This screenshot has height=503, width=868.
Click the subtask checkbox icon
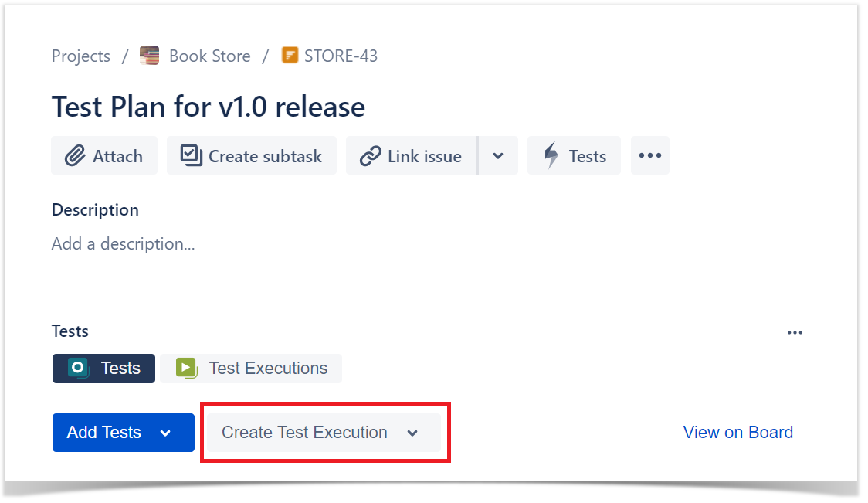pos(191,155)
